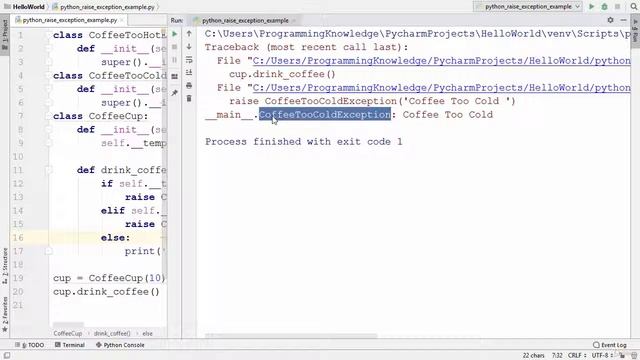Open first traceback file link above cup.drink_coffee()
This screenshot has height=360, width=640.
coord(442,61)
